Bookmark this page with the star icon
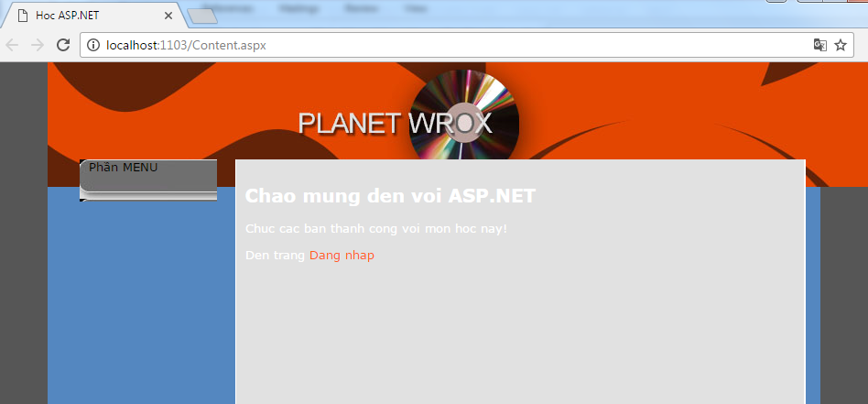The width and height of the screenshot is (868, 404). coord(841,46)
